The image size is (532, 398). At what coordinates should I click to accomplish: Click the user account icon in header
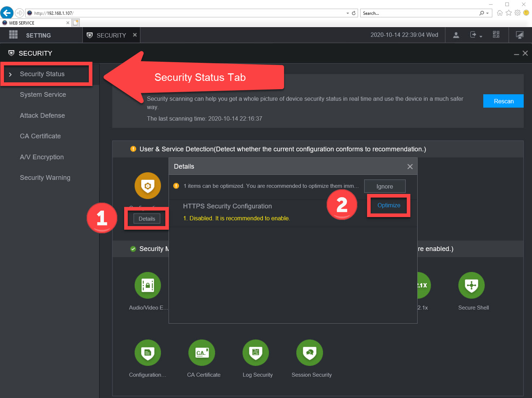coord(456,35)
